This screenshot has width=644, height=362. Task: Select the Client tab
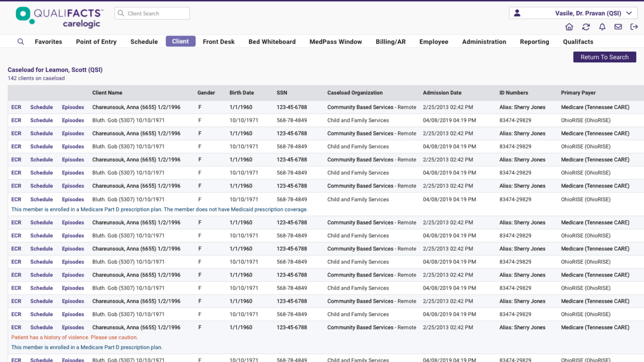click(x=180, y=41)
